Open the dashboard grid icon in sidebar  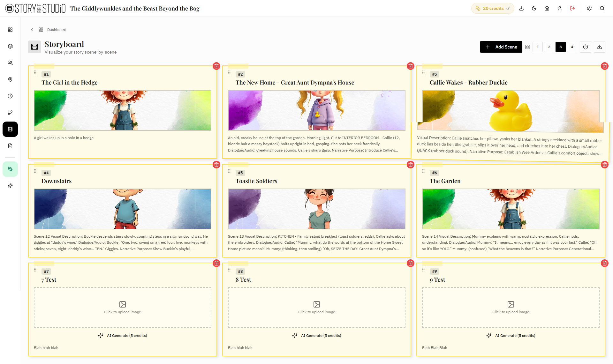coord(10,30)
